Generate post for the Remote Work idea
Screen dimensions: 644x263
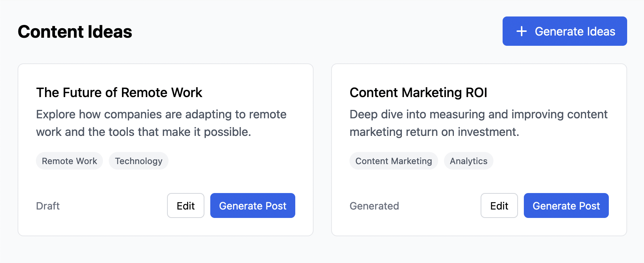(x=252, y=206)
